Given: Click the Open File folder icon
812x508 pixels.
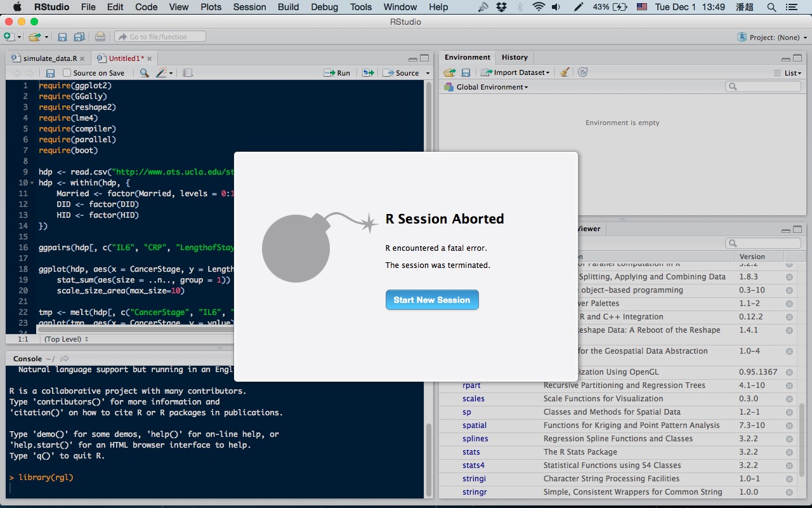Looking at the screenshot, I should click(x=34, y=37).
